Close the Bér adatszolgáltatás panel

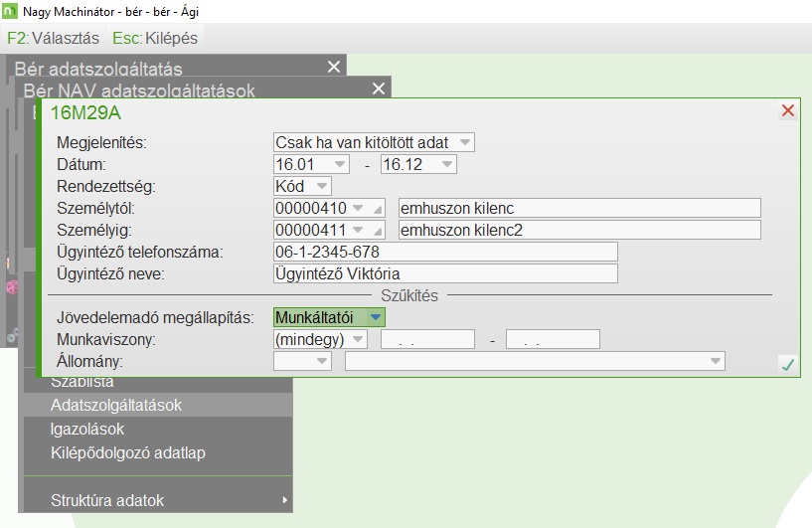(x=334, y=67)
